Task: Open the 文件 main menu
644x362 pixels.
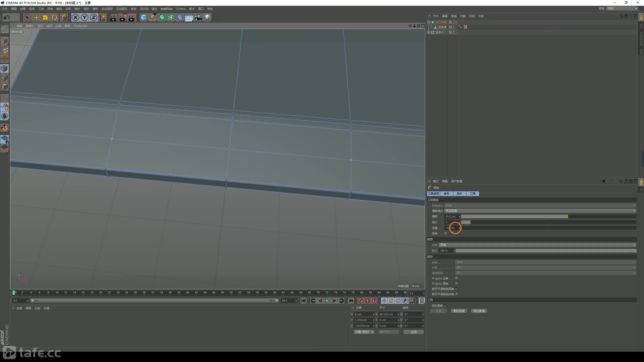Action: (5, 9)
